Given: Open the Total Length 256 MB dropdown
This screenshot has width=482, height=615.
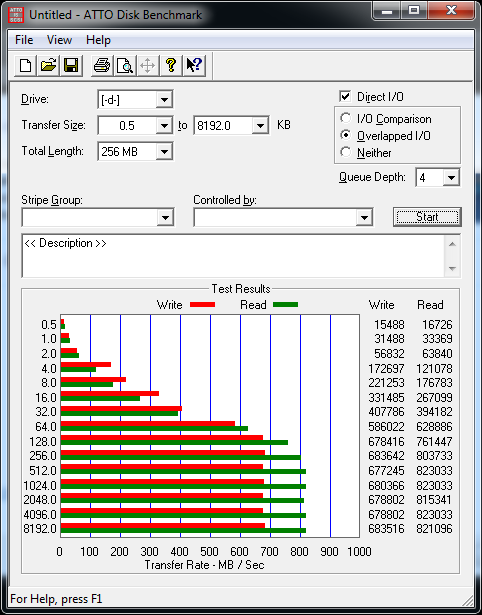Looking at the screenshot, I should [x=164, y=151].
